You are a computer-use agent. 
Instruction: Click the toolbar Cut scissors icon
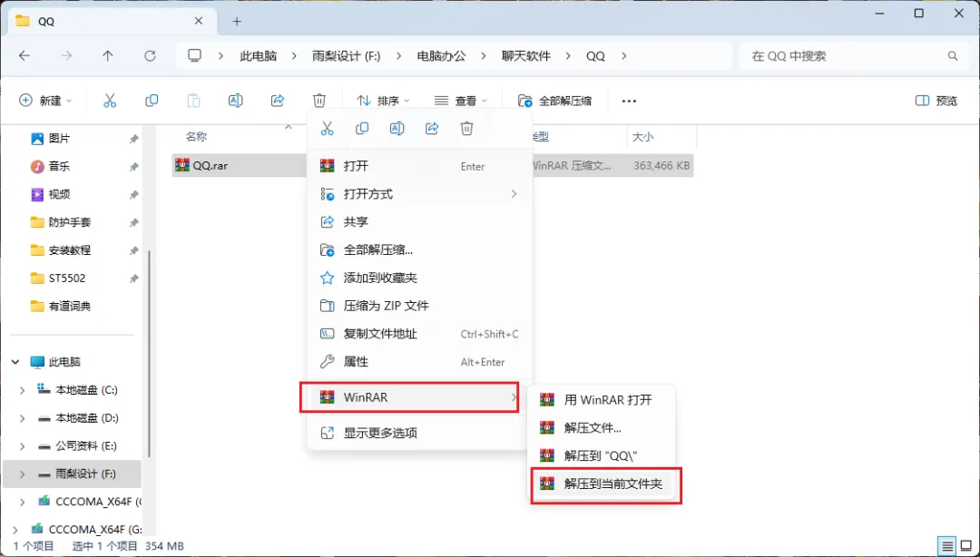(x=110, y=101)
